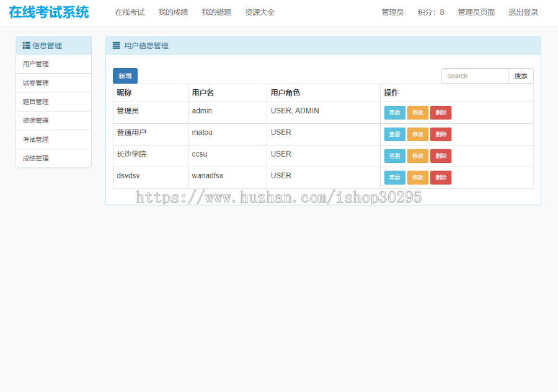Click 退出登录 to log out

click(523, 12)
